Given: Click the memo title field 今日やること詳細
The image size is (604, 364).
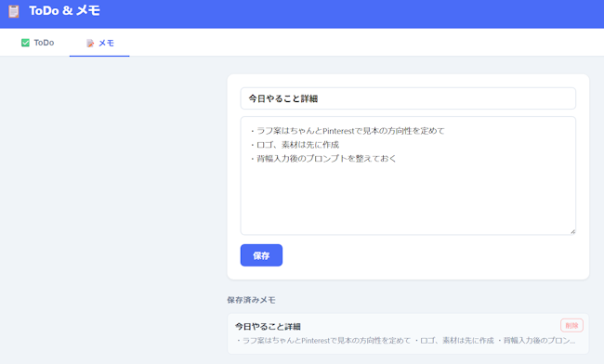Looking at the screenshot, I should [x=408, y=98].
